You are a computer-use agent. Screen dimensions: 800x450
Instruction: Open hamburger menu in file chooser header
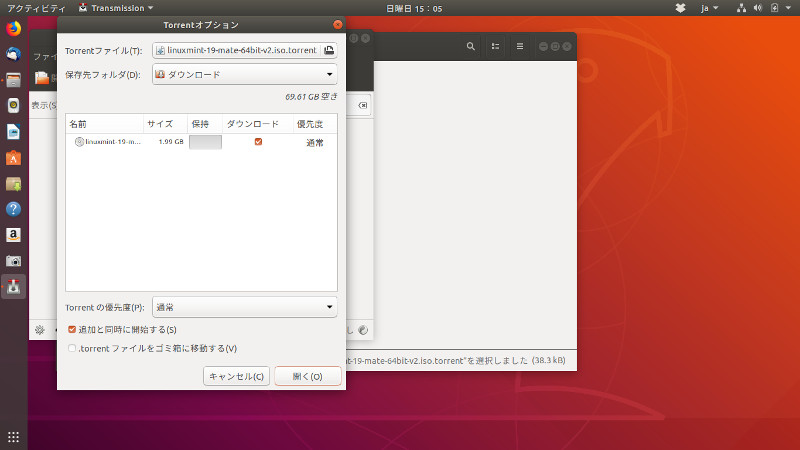coord(519,46)
